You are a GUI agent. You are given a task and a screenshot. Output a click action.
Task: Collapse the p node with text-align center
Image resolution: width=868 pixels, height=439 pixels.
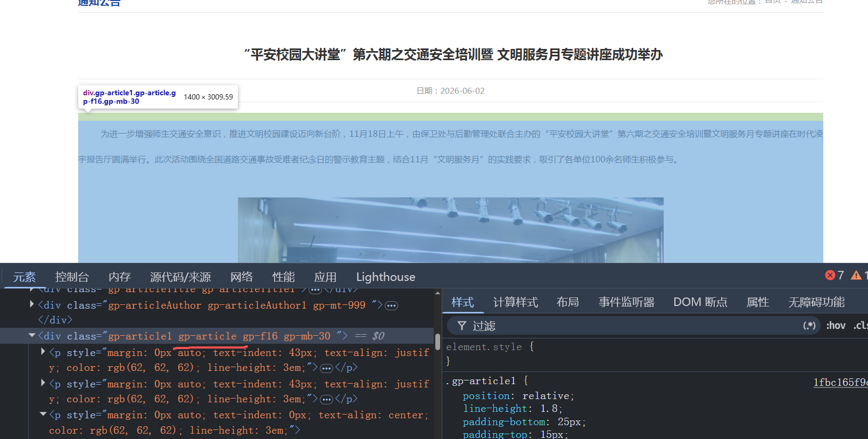tap(43, 414)
